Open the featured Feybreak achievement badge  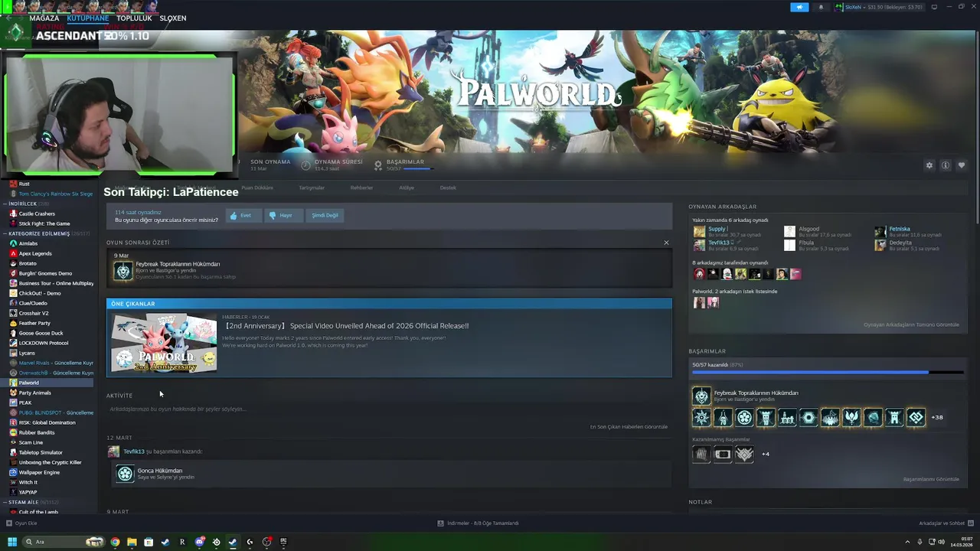[x=701, y=396]
